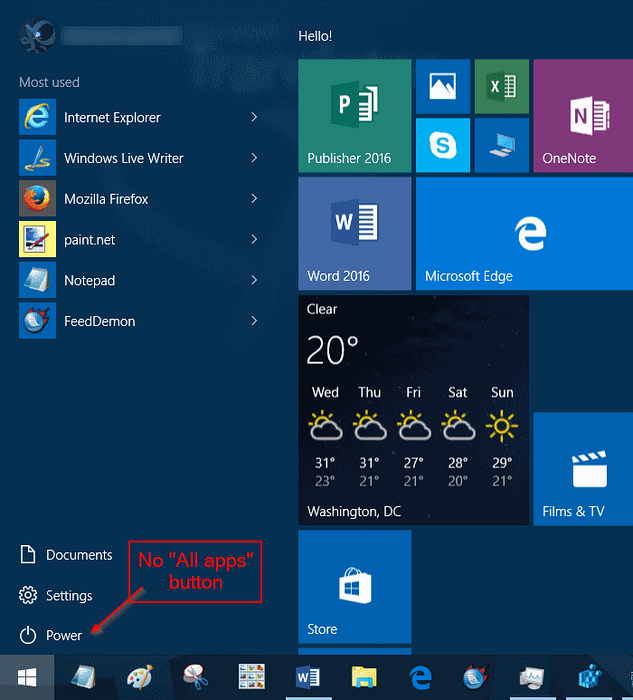Image resolution: width=633 pixels, height=700 pixels.
Task: Expand the Windows Live Writer jump list arrow
Action: tap(254, 158)
